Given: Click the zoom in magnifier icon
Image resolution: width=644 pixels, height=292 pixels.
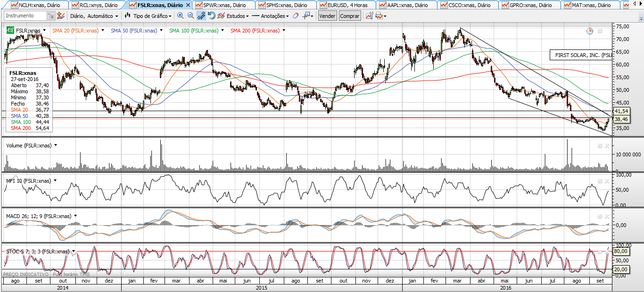Looking at the screenshot, I should pyautogui.click(x=180, y=16).
